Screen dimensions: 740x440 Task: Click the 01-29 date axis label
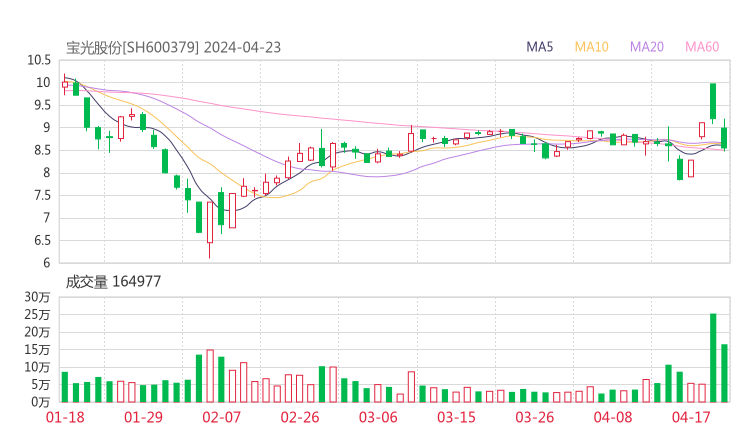point(143,417)
